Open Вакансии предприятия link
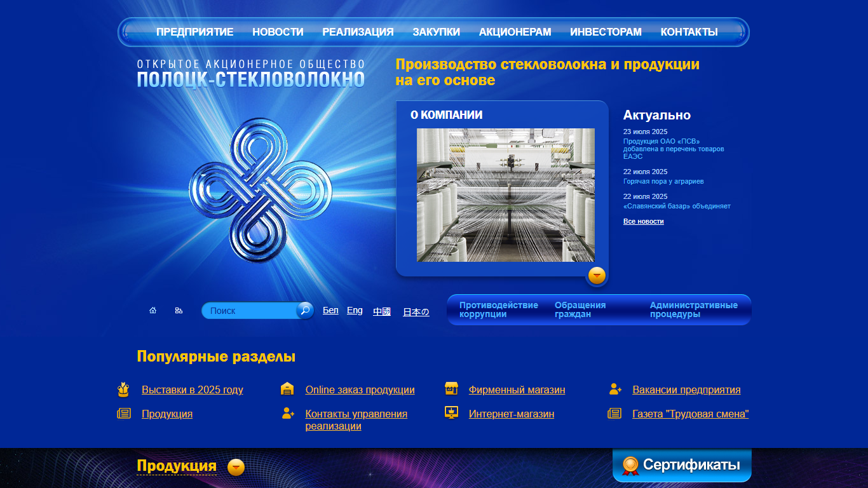 pyautogui.click(x=686, y=390)
